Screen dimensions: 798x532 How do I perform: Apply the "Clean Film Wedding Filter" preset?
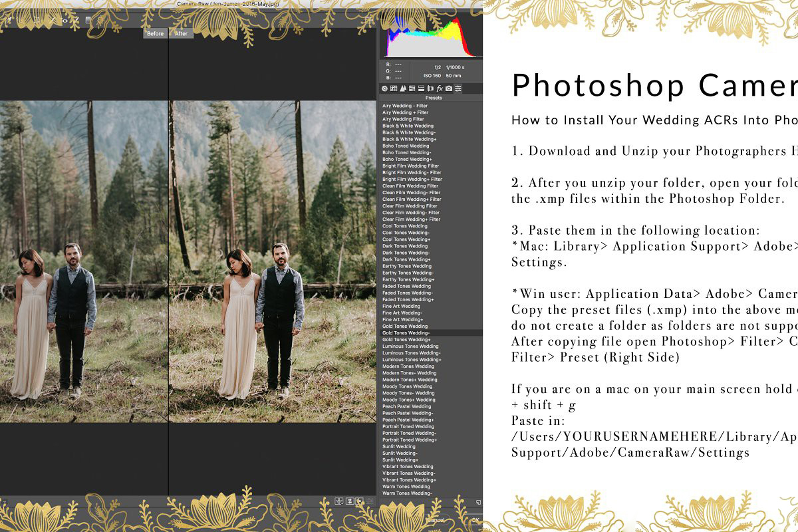pyautogui.click(x=410, y=186)
